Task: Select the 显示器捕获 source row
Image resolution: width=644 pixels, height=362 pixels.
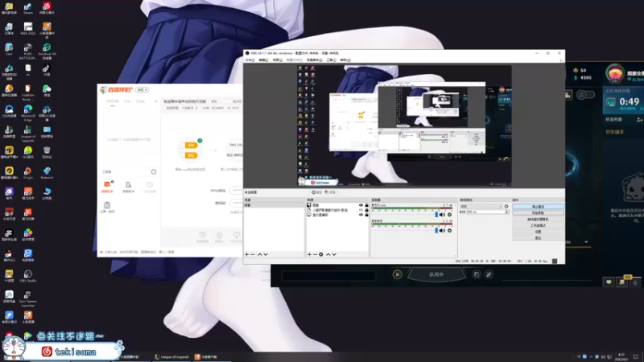Action: tap(336, 215)
